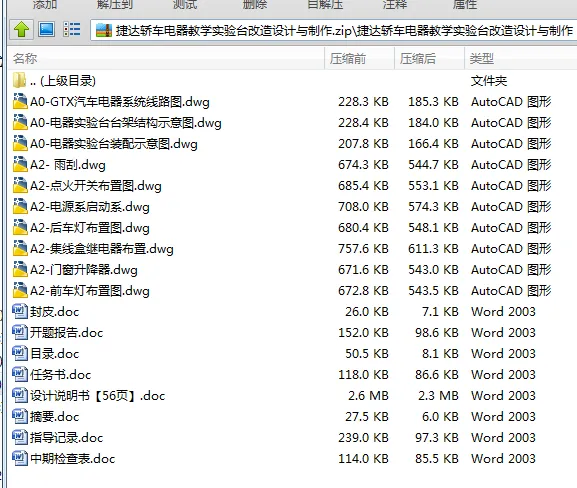Click size value 2.6 MB
This screenshot has height=488, width=577.
pos(368,395)
